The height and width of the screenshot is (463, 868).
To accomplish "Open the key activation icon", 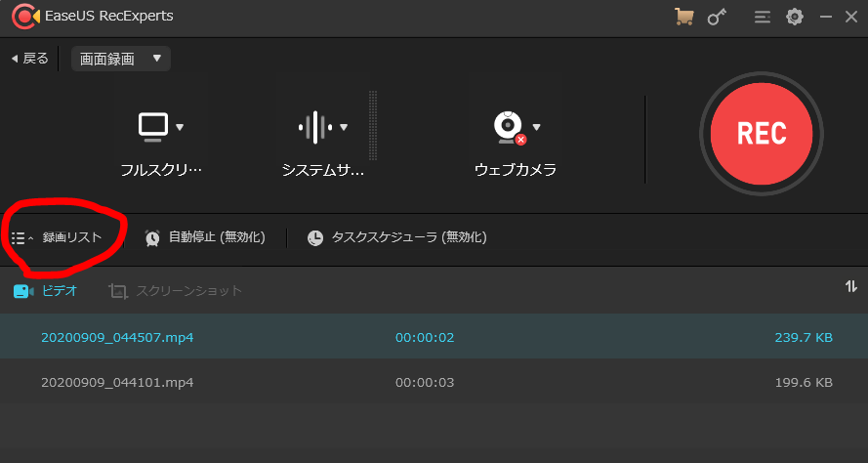I will tap(717, 18).
